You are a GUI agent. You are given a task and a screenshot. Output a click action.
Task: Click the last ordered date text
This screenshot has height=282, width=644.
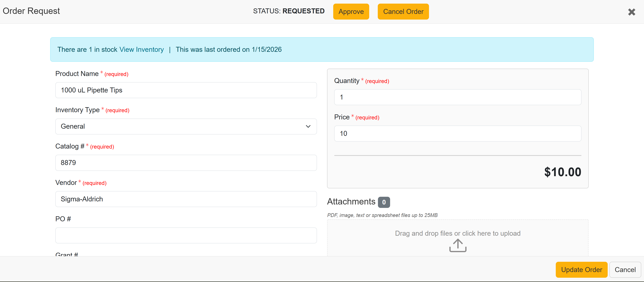(x=229, y=50)
